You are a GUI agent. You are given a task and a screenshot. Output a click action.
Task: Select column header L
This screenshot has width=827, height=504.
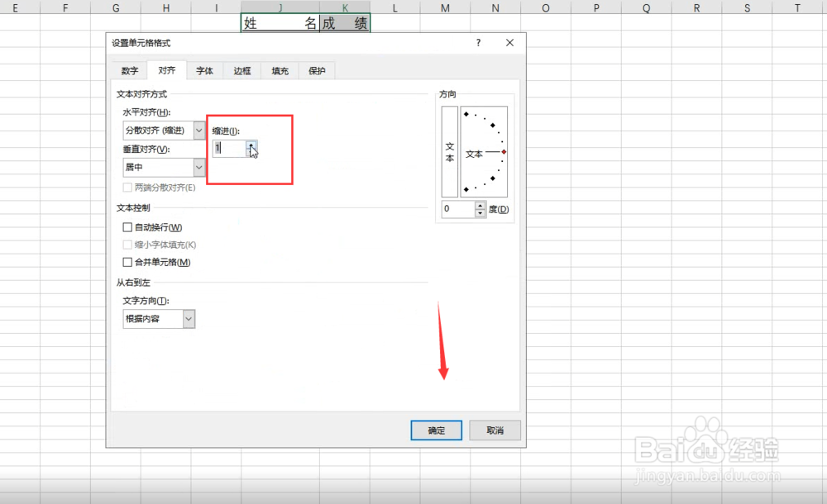394,7
